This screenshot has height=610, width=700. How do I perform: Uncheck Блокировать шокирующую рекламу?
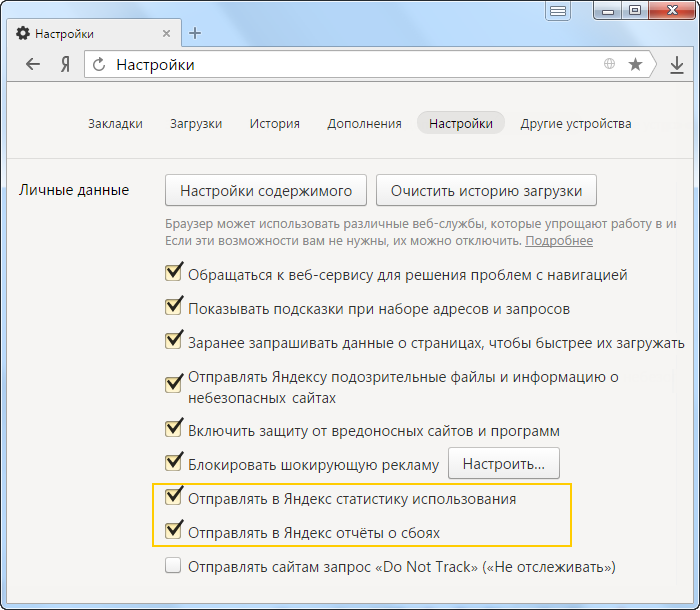[173, 462]
